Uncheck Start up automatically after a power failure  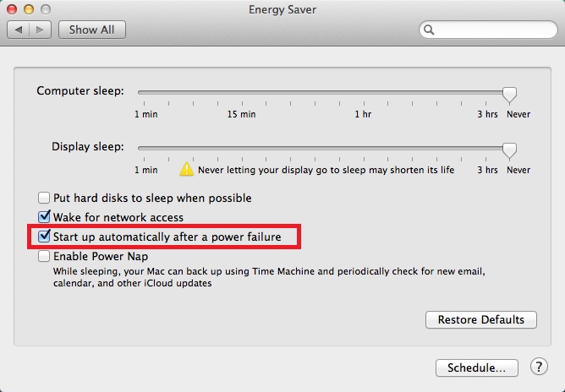[44, 237]
